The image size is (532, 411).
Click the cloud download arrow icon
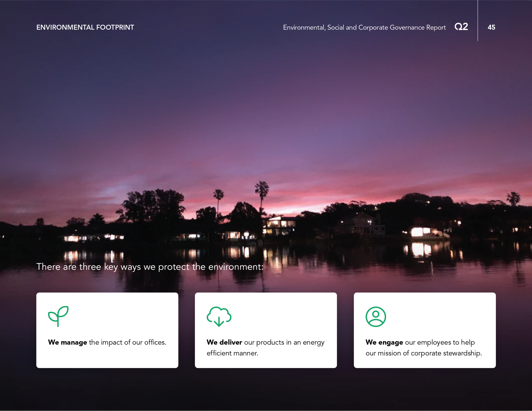tap(219, 317)
